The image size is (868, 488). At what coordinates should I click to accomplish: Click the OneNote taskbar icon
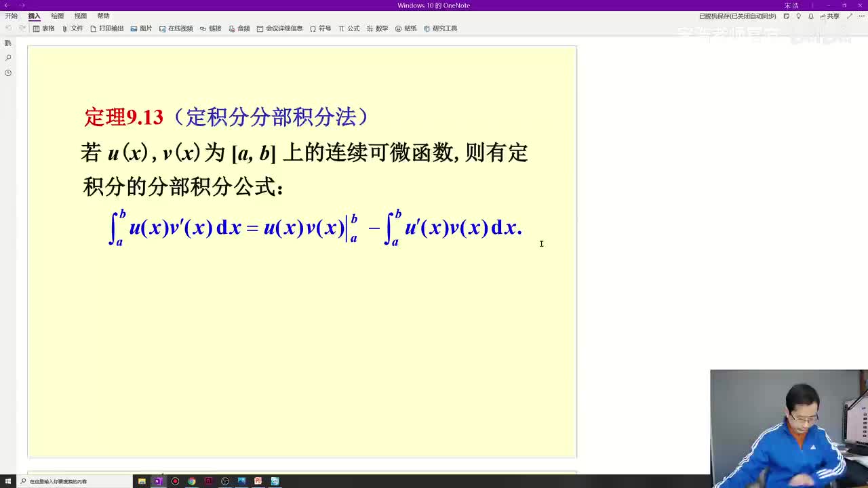[x=158, y=481]
